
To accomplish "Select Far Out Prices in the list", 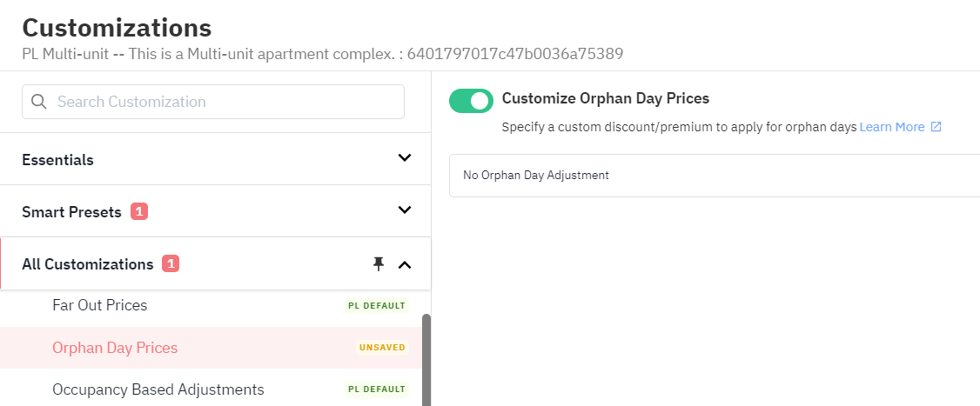I will [x=100, y=305].
